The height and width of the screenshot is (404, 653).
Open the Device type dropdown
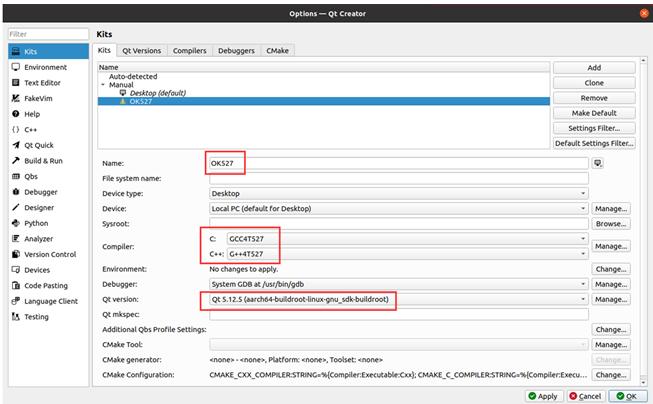pyautogui.click(x=399, y=193)
